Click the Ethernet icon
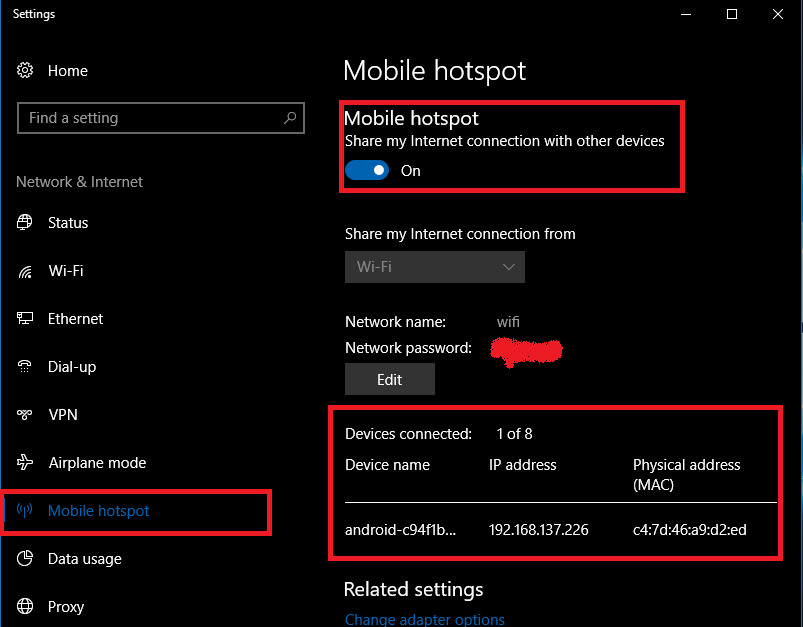 pyautogui.click(x=24, y=318)
